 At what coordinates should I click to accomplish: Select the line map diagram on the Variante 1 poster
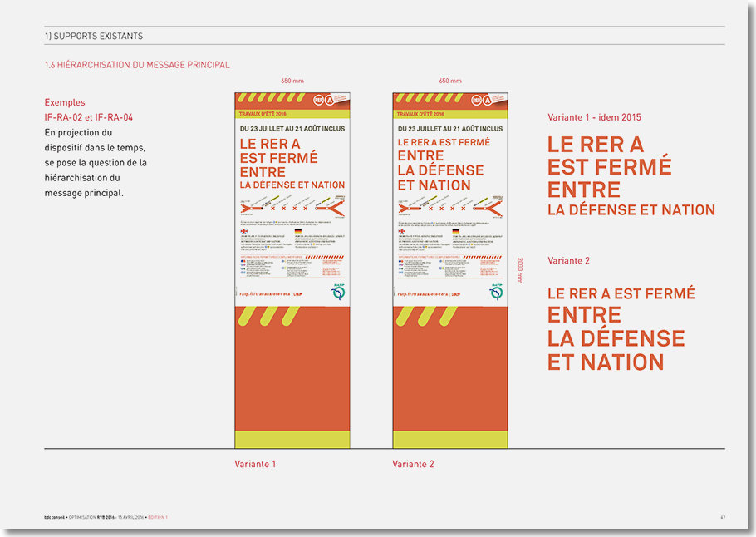(292, 207)
